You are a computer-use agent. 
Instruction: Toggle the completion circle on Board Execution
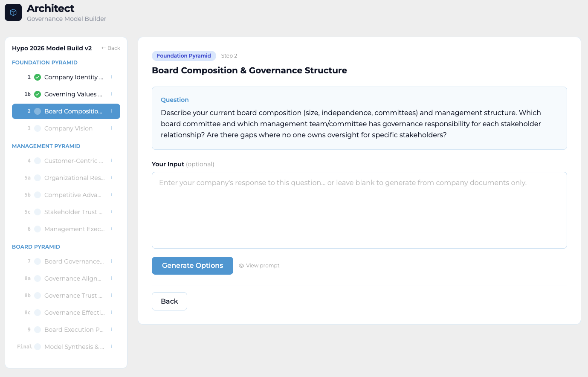coord(37,330)
